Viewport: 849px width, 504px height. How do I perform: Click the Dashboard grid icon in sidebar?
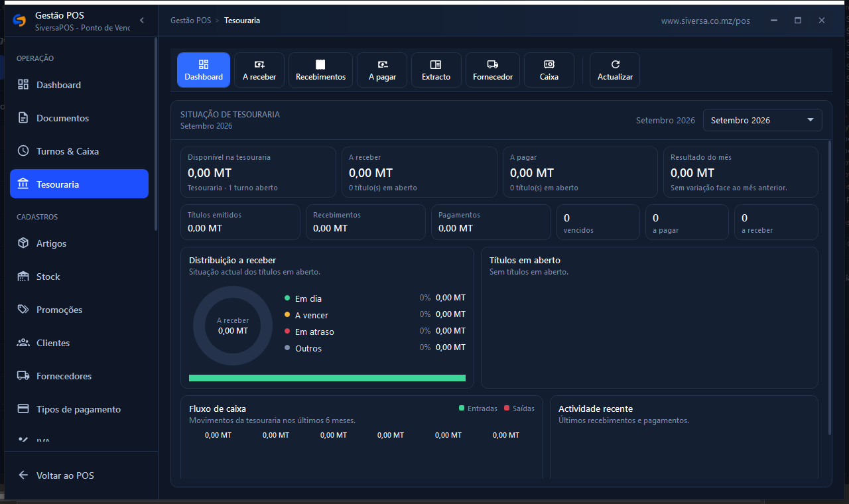tap(23, 85)
